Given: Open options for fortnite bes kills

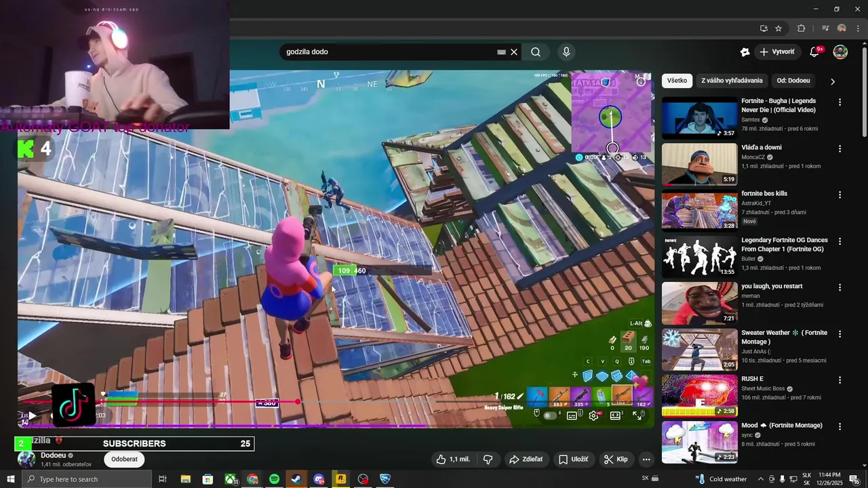Looking at the screenshot, I should (x=840, y=195).
